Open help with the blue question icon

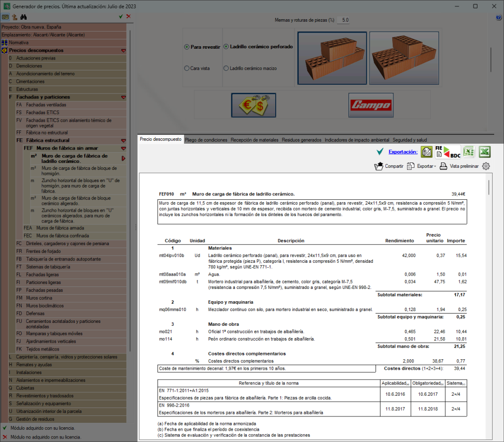tap(499, 18)
